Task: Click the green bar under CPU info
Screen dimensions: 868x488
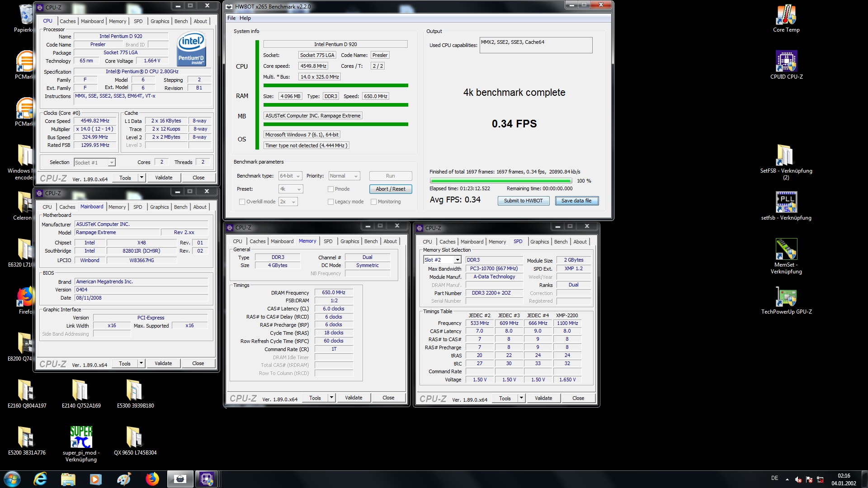Action: 335,85
